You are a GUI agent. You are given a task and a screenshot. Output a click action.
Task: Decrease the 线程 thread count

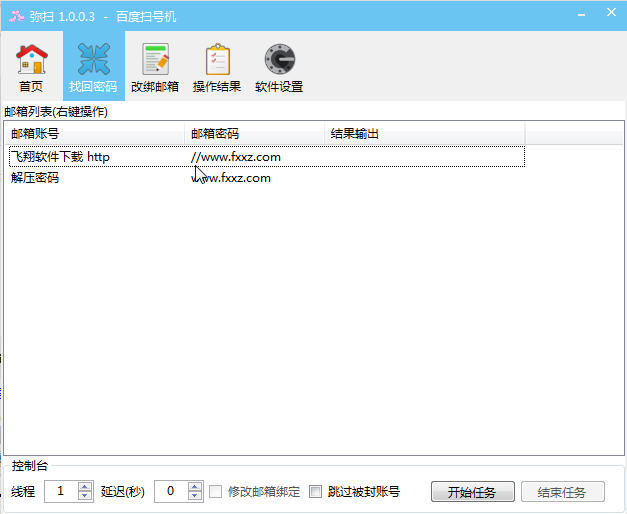[x=85, y=496]
